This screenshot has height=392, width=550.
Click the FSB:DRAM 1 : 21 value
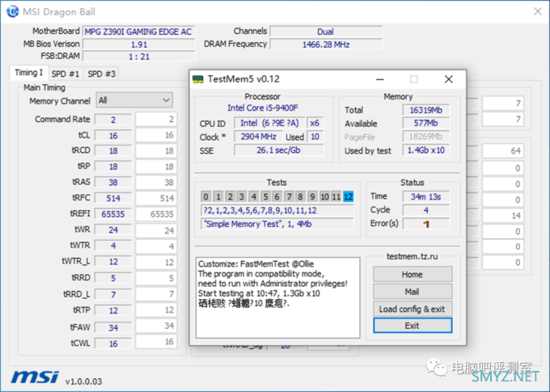click(138, 57)
